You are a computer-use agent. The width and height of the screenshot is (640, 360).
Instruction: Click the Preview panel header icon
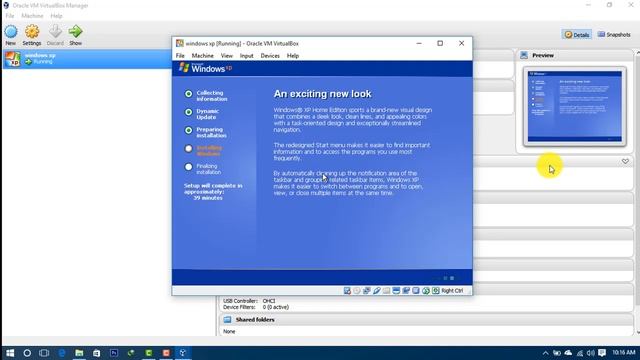coord(524,55)
